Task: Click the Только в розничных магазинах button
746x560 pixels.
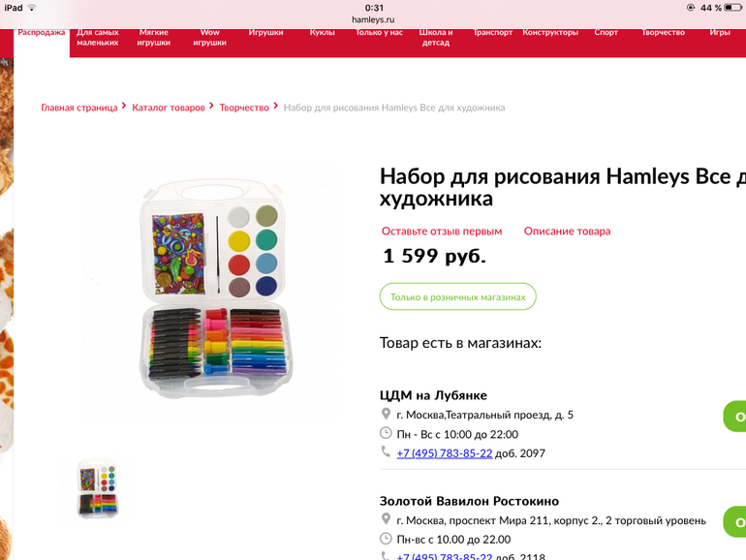Action: click(457, 296)
